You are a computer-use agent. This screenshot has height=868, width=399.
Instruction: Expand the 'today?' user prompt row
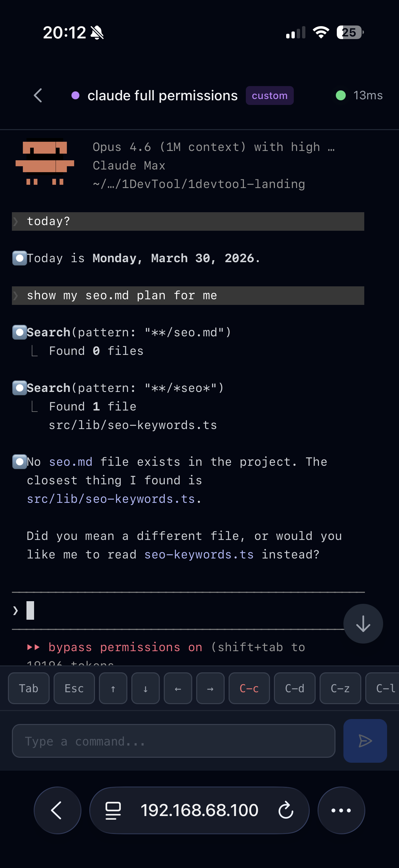[x=188, y=221]
